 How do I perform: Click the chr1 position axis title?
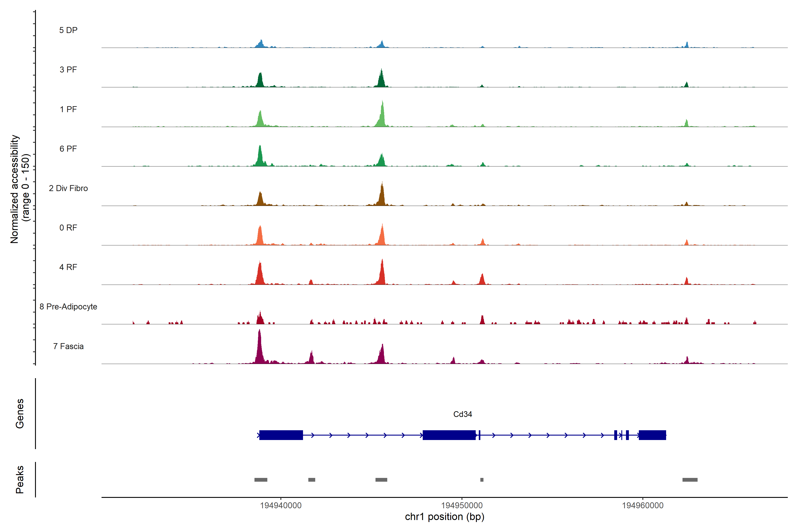click(x=444, y=517)
